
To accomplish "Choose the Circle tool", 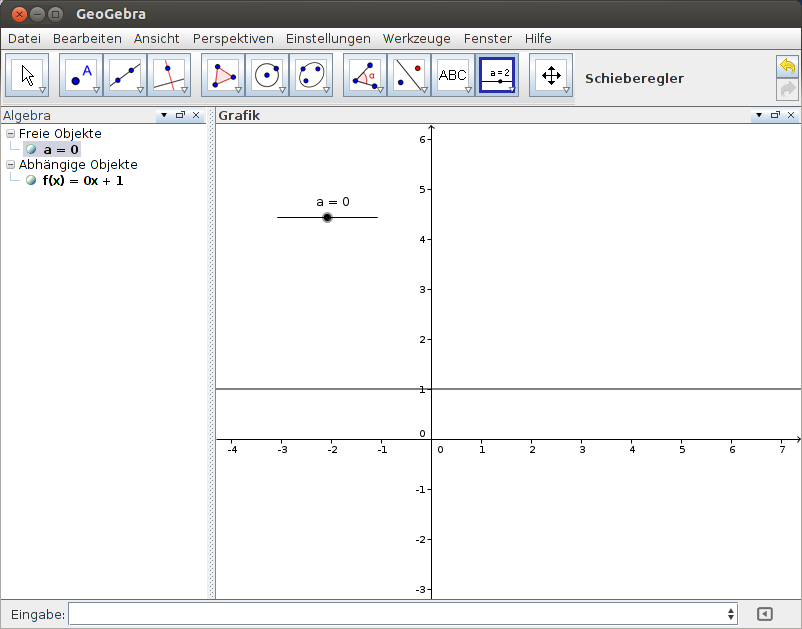I will [267, 73].
